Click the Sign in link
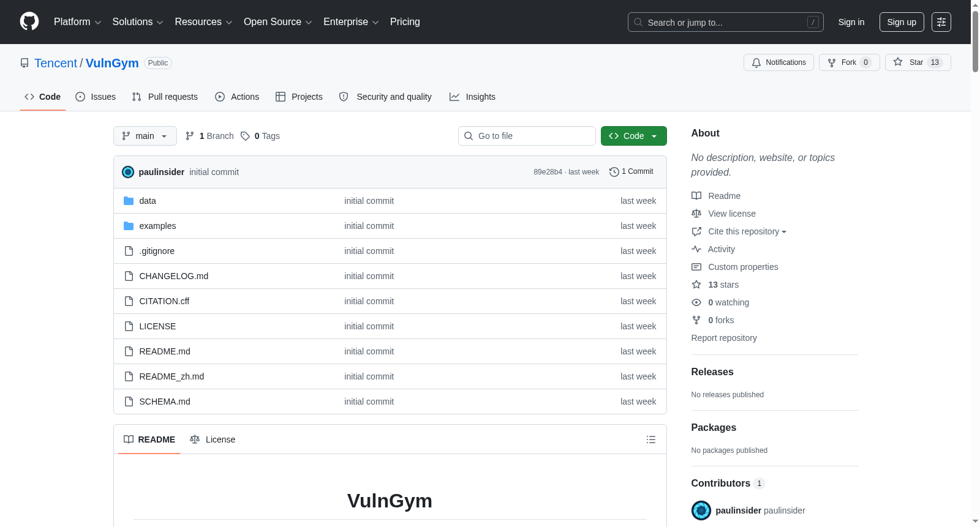 [851, 22]
